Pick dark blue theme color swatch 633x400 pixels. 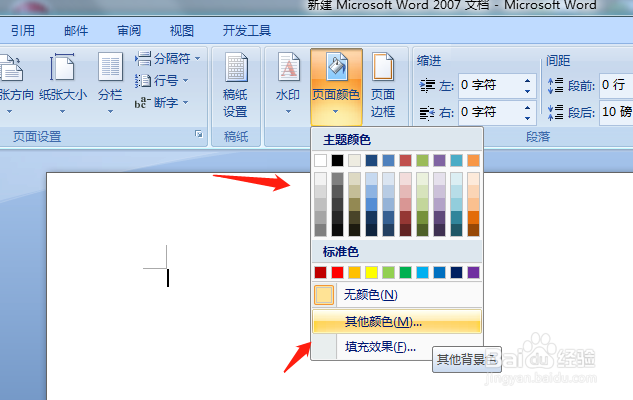click(371, 160)
